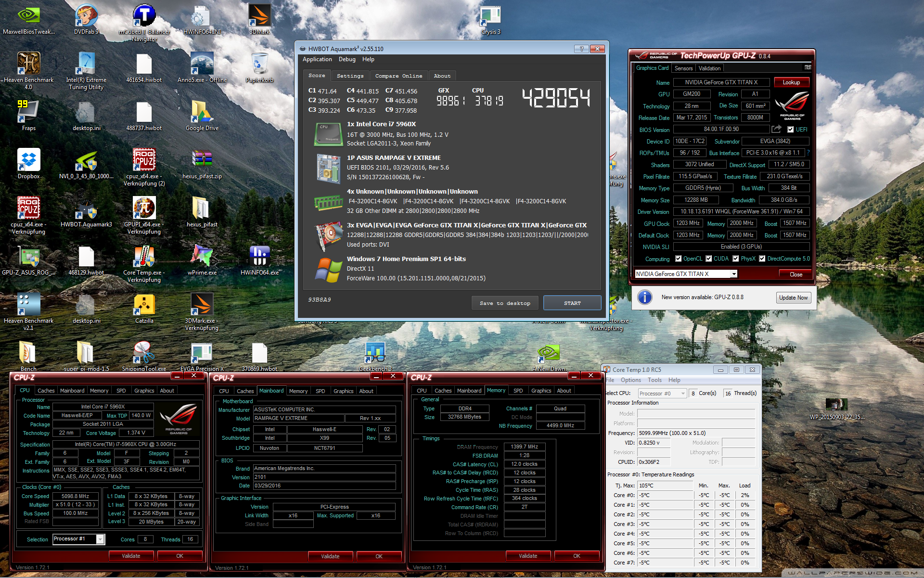This screenshot has width=924, height=578.
Task: Open the Application menu in Aquamark
Action: pyautogui.click(x=317, y=59)
